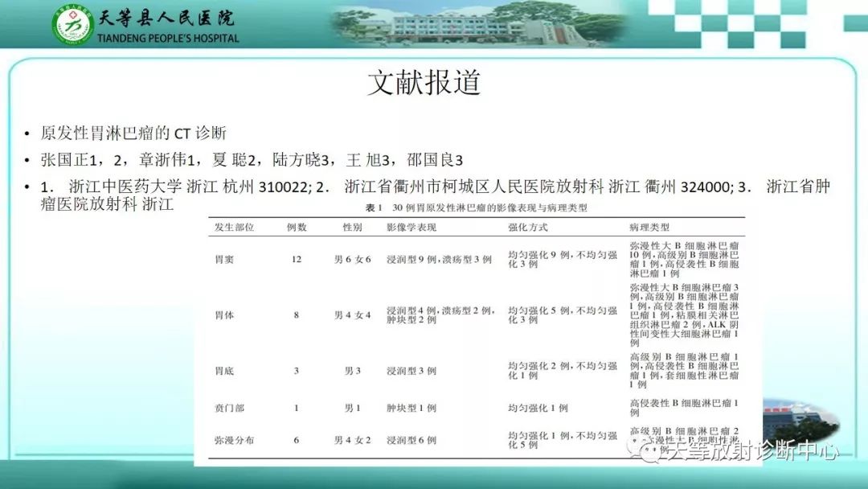This screenshot has height=489, width=868.
Task: Click the table caption 表1 30例胃原发性淋巴瘤
Action: [x=477, y=208]
